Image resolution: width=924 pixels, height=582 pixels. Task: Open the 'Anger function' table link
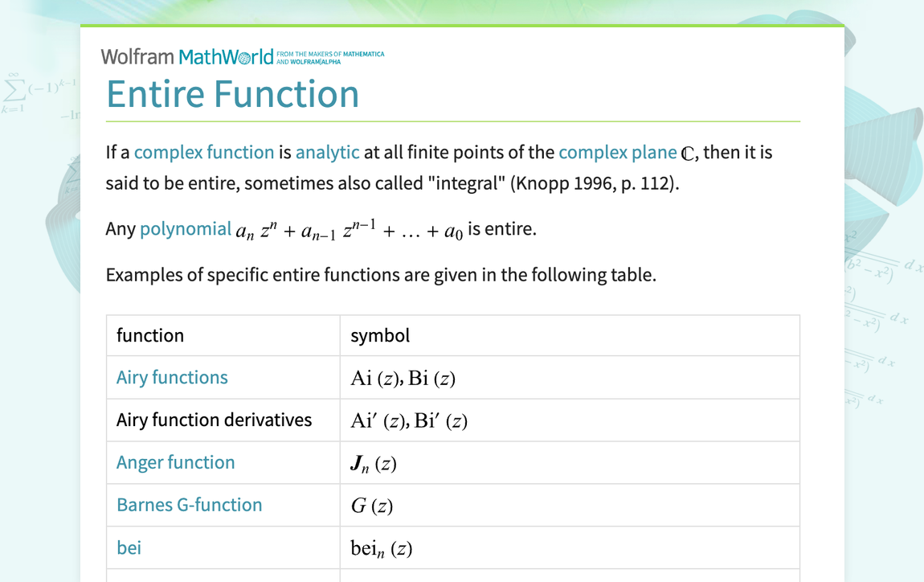click(x=176, y=462)
